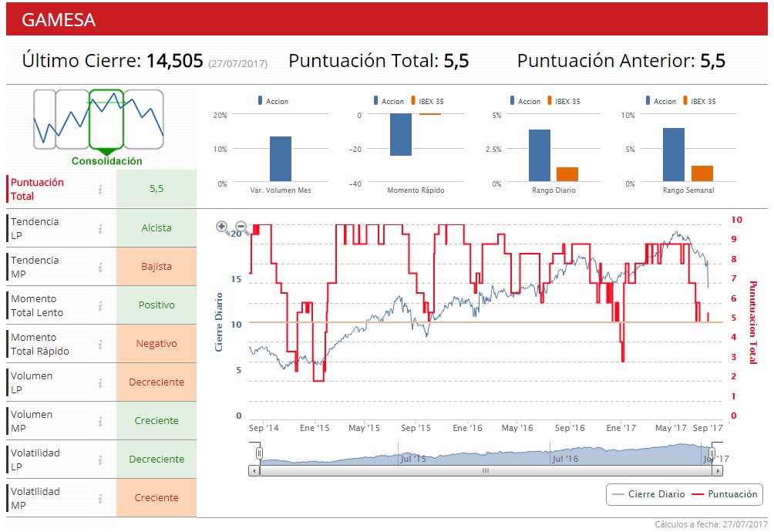Image resolution: width=774 pixels, height=532 pixels.
Task: Click the Rango Diario orange IBEX bar
Action: tap(567, 174)
